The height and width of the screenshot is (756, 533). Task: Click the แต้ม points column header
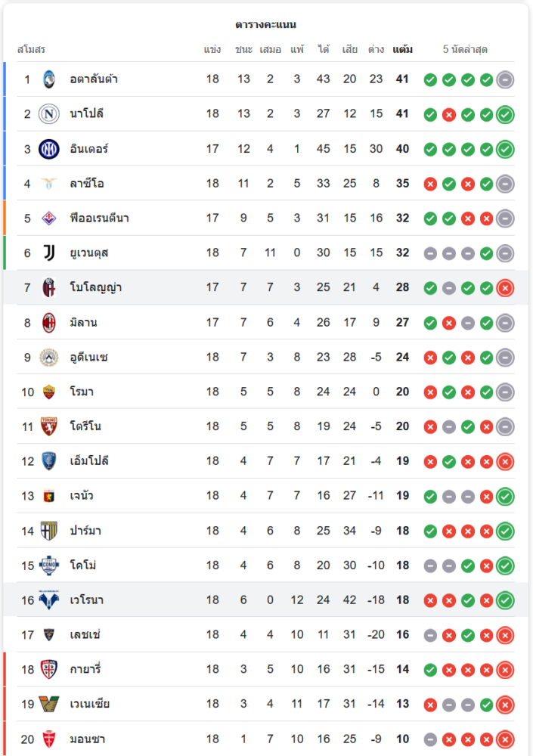[402, 50]
